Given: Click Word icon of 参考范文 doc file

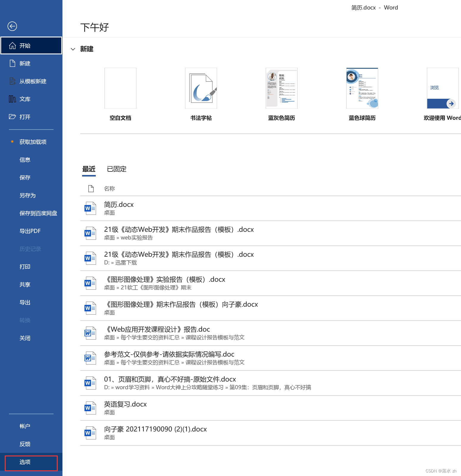Looking at the screenshot, I should pos(90,358).
